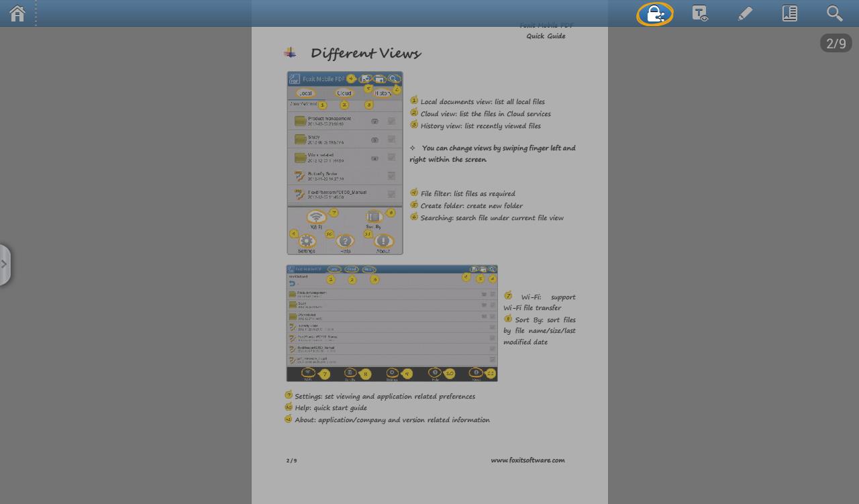Expand the left edge side panel handle
This screenshot has height=504, width=859.
click(5, 264)
